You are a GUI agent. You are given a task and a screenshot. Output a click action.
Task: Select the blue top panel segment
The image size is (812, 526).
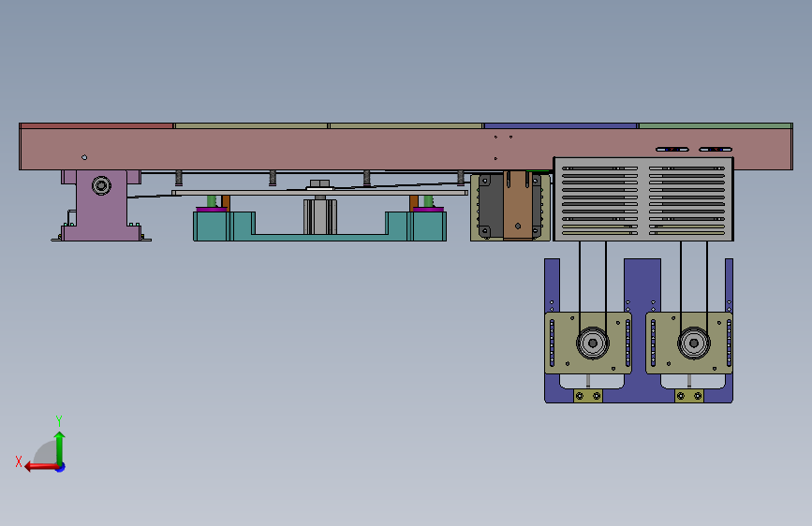click(560, 125)
